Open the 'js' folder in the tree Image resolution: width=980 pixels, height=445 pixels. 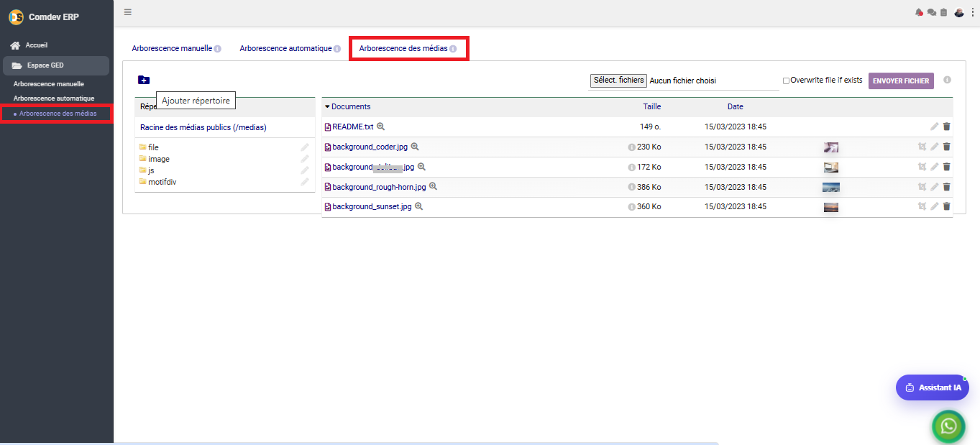(151, 170)
